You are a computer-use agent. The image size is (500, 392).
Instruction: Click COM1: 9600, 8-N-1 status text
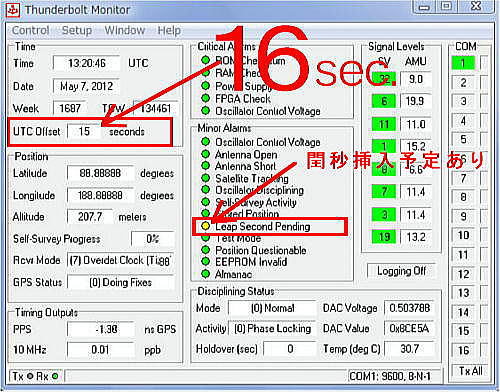(390, 376)
